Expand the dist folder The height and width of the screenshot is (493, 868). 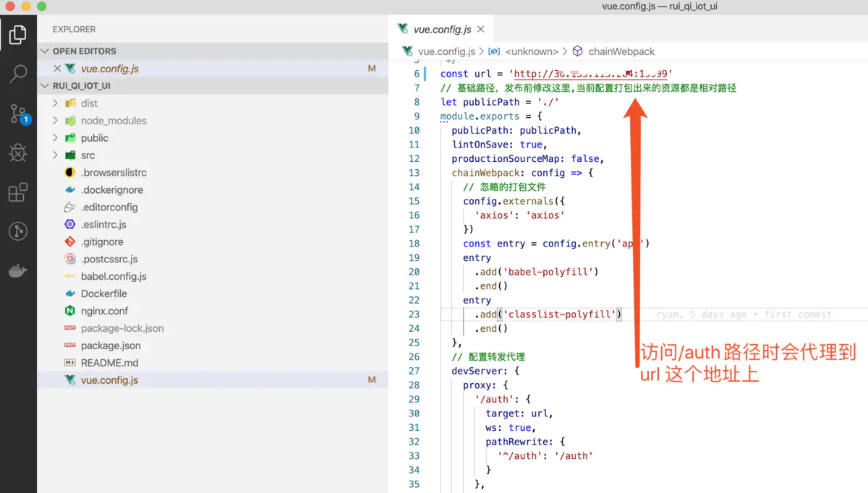click(56, 103)
